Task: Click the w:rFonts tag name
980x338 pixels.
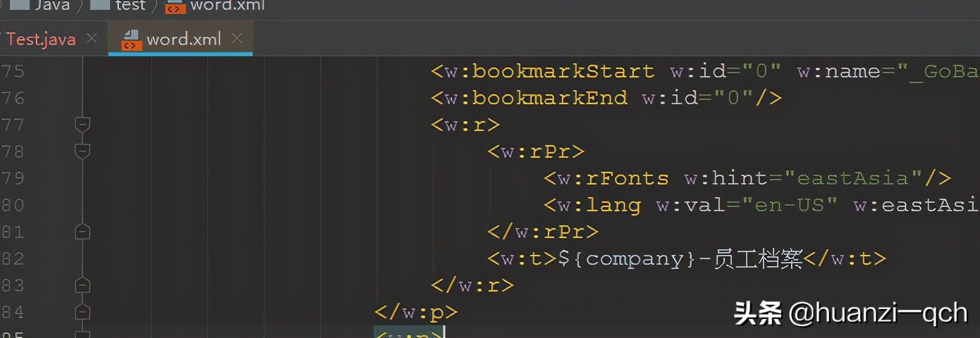Action: pos(613,178)
